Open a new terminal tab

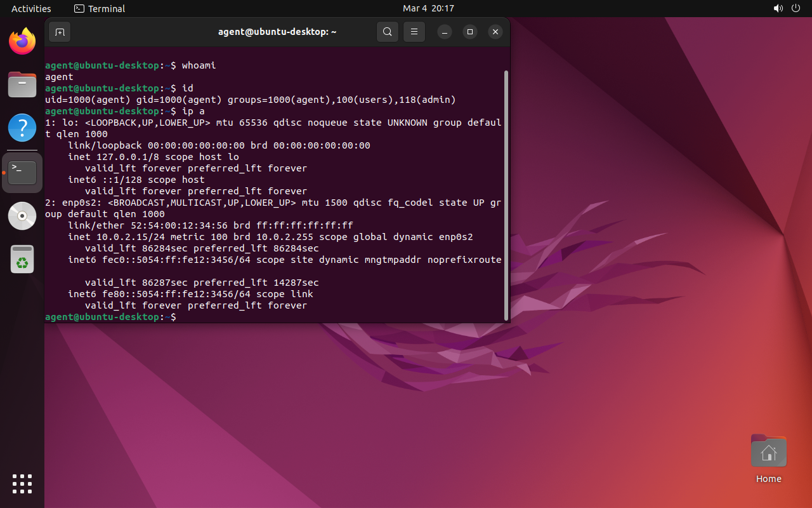(60, 32)
